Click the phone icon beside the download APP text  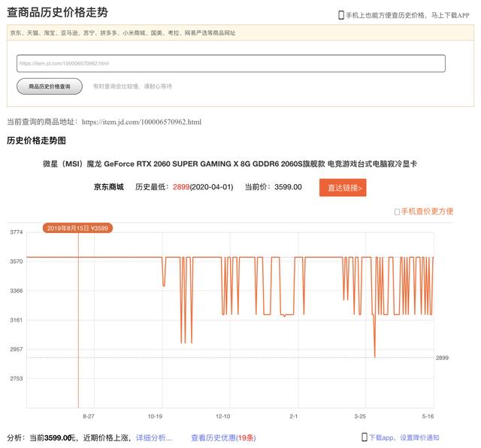[340, 15]
